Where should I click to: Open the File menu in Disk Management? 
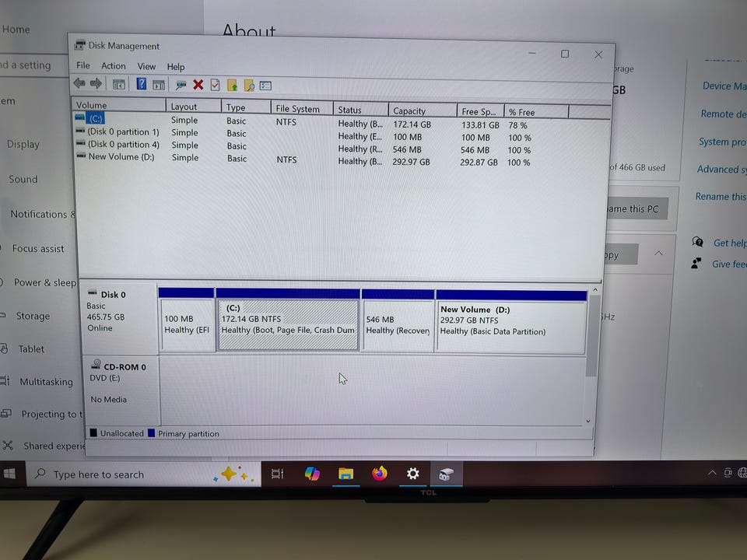click(83, 65)
